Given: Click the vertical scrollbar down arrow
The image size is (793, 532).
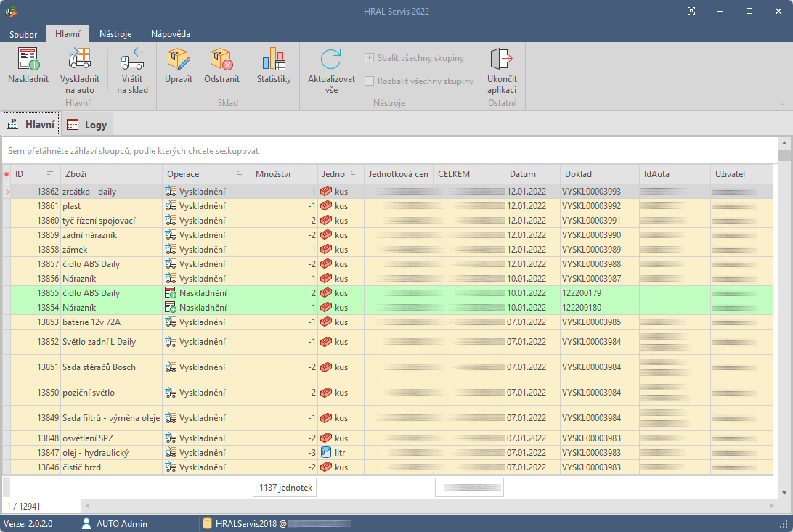Looking at the screenshot, I should point(784,493).
